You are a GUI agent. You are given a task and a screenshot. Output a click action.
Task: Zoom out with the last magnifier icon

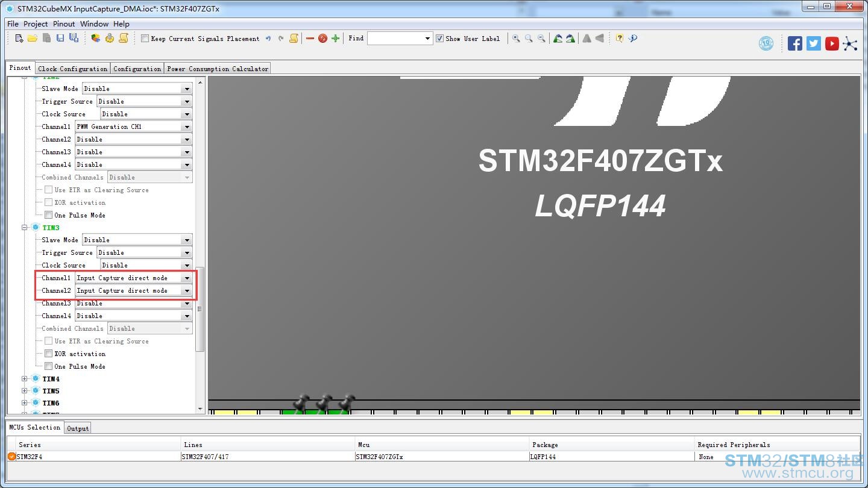coord(541,39)
